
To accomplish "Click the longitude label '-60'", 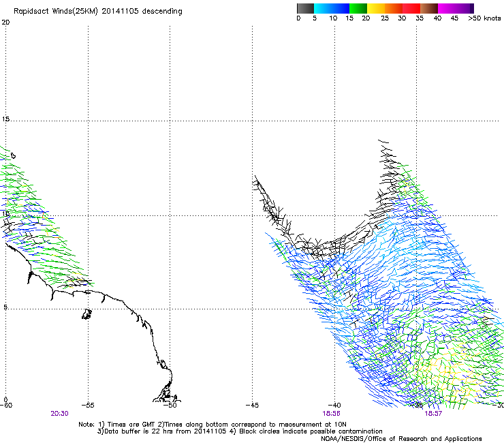I will pyautogui.click(x=6, y=406).
